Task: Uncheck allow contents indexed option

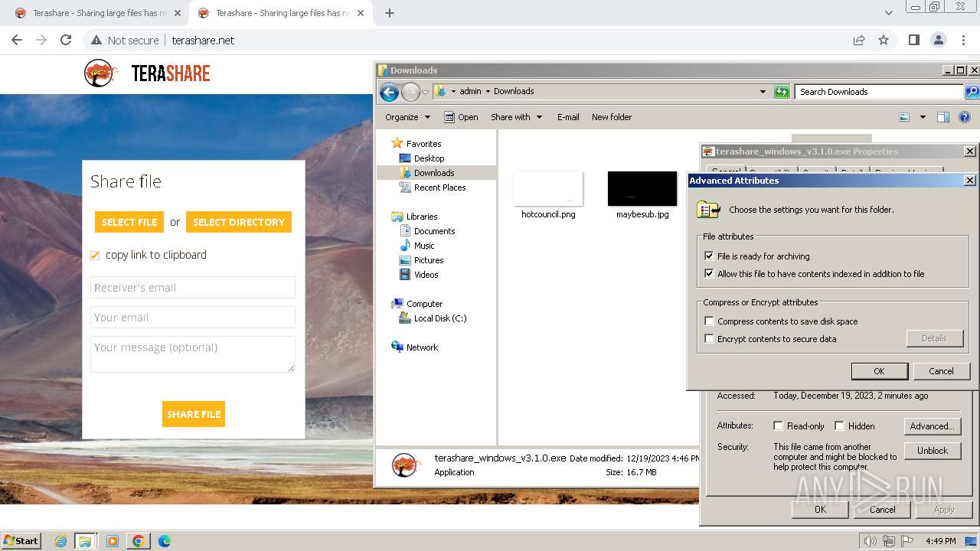Action: pos(709,273)
